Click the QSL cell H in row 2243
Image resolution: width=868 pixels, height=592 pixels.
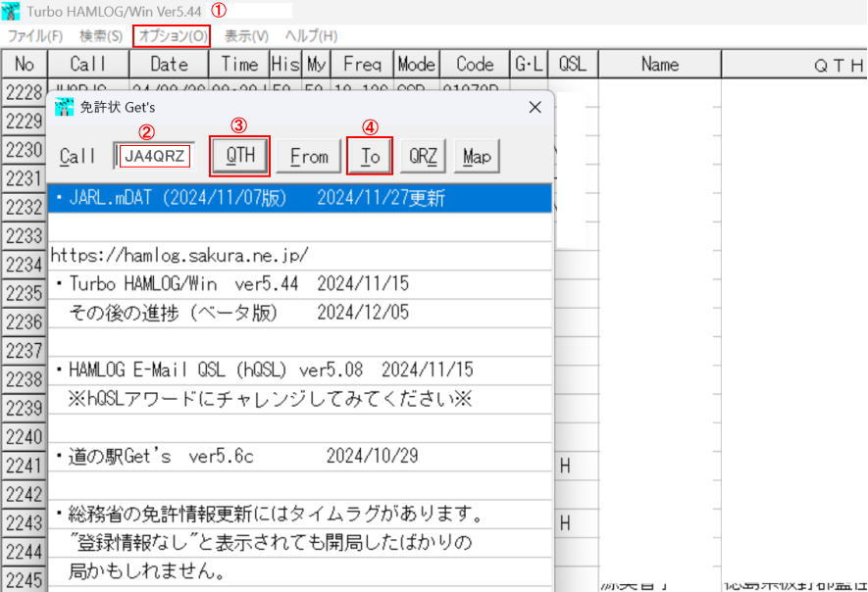tap(575, 523)
